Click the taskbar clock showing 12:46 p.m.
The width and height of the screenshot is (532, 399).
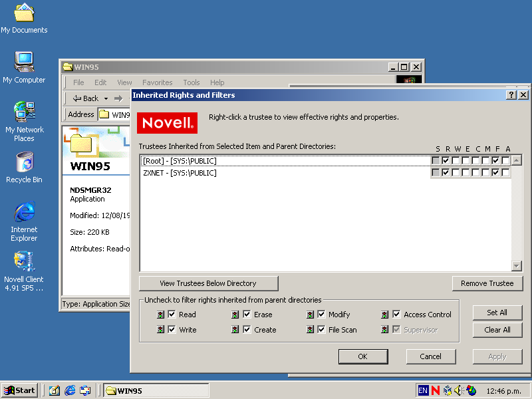point(503,391)
